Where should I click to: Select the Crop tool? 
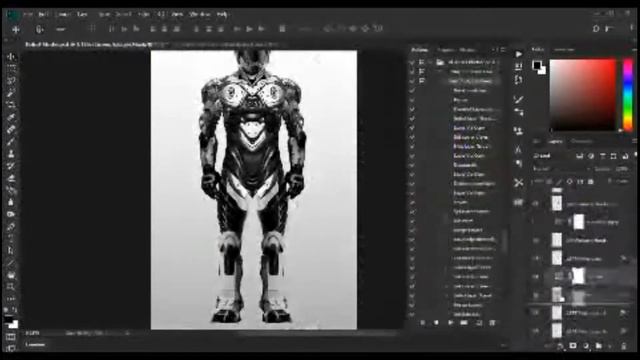click(11, 105)
